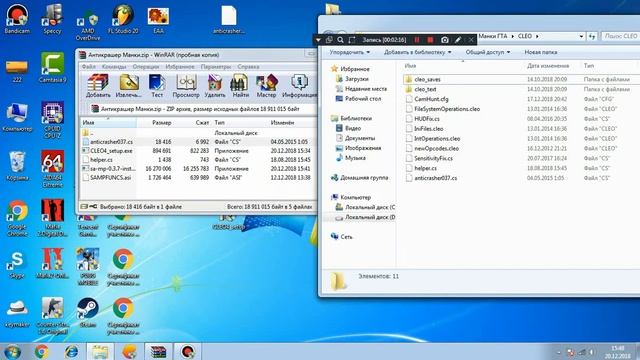This screenshot has width=640, height=360.
Task: Open the Общий доступ dropdown
Action: click(x=488, y=52)
